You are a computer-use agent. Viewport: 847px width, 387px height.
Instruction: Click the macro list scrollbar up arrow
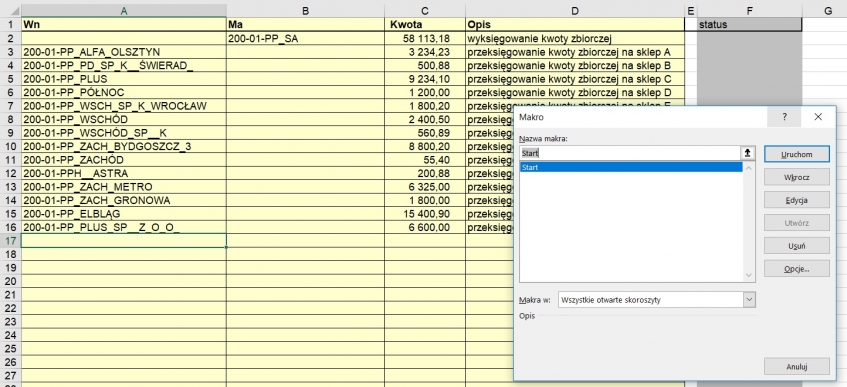[x=749, y=168]
